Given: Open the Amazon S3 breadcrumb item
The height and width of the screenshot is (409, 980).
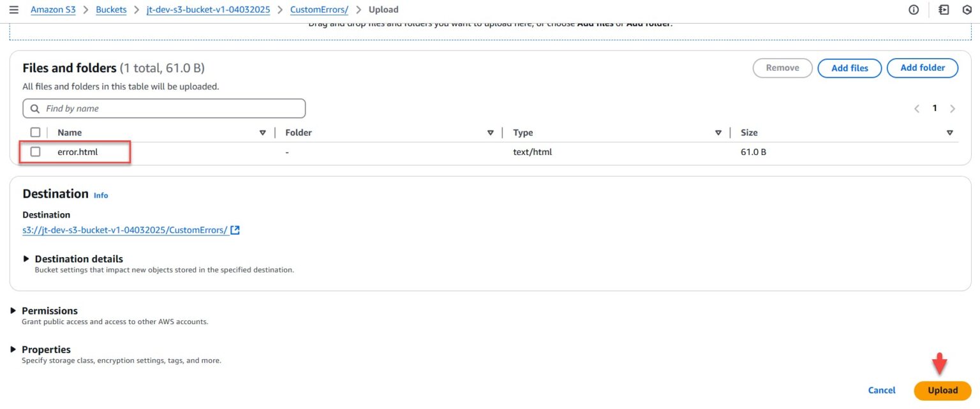Looking at the screenshot, I should pyautogui.click(x=53, y=9).
